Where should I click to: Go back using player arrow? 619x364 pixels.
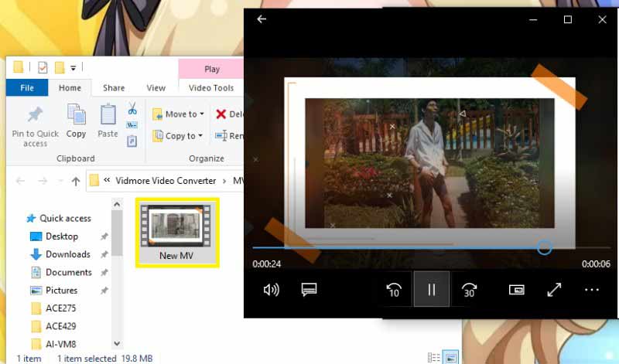tap(262, 19)
